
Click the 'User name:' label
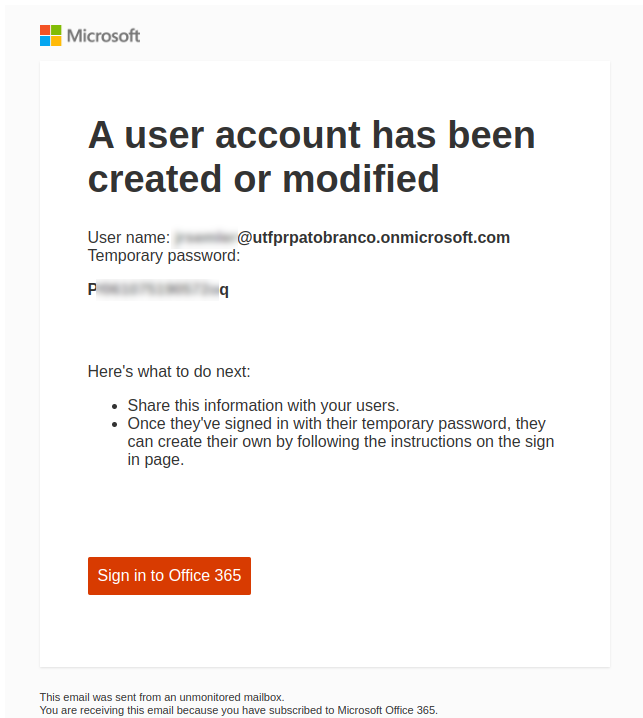coord(129,238)
